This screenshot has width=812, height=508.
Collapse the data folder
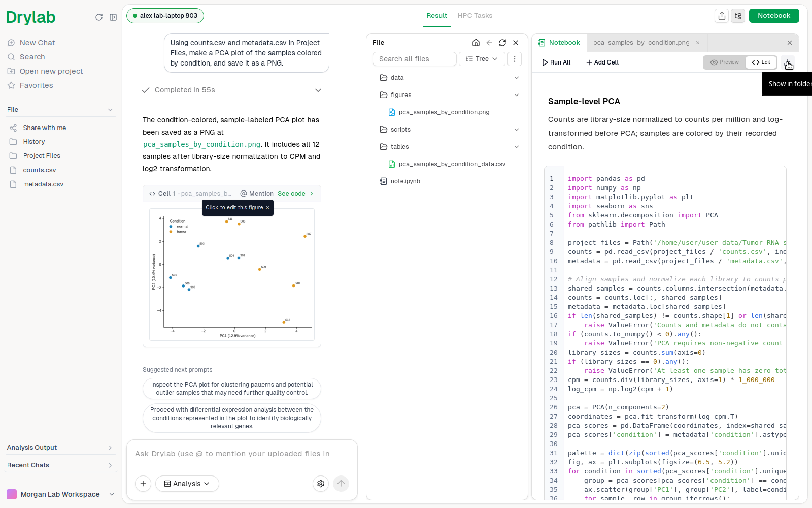517,78
